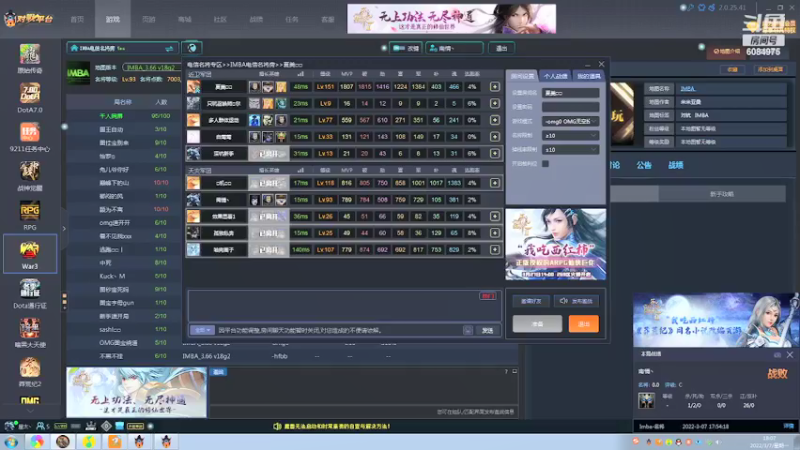Expand the sidebar with the arrow handle
Viewport: 800px width, 450px height.
tap(64, 229)
